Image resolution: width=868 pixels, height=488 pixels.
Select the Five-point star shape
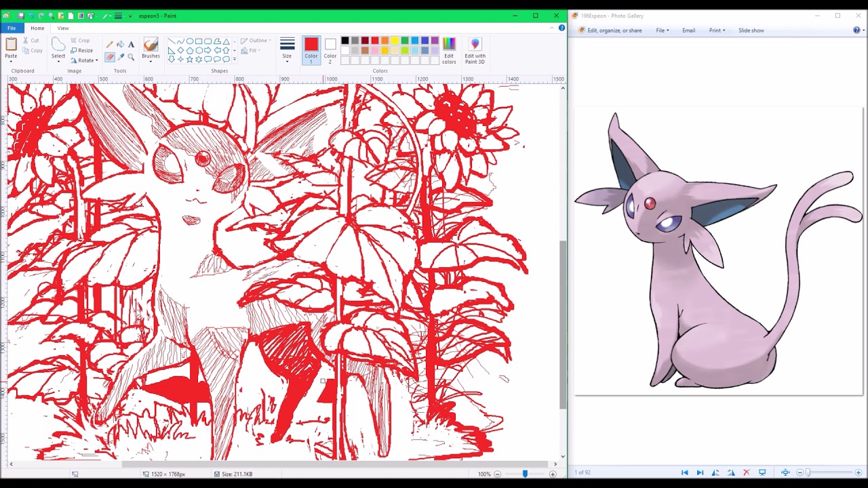tap(189, 59)
